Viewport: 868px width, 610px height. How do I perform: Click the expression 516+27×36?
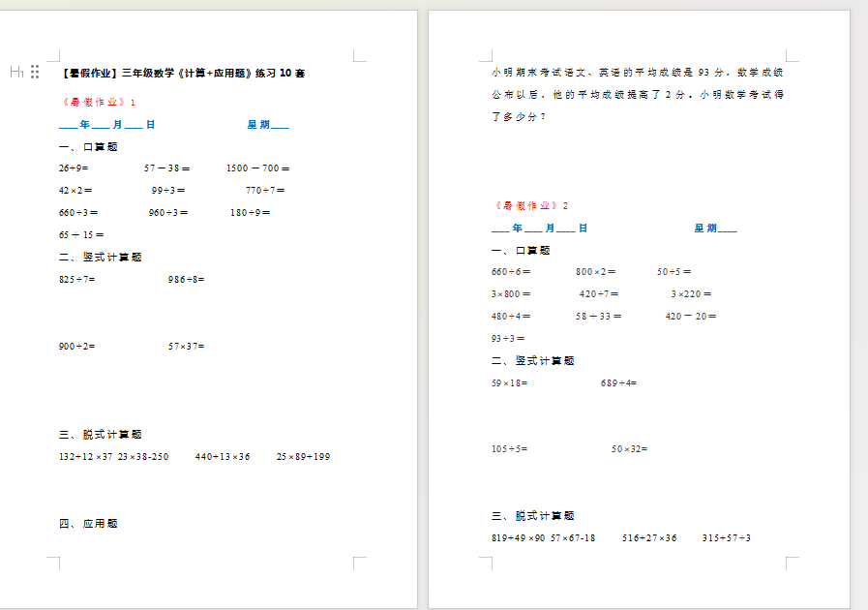pyautogui.click(x=649, y=538)
